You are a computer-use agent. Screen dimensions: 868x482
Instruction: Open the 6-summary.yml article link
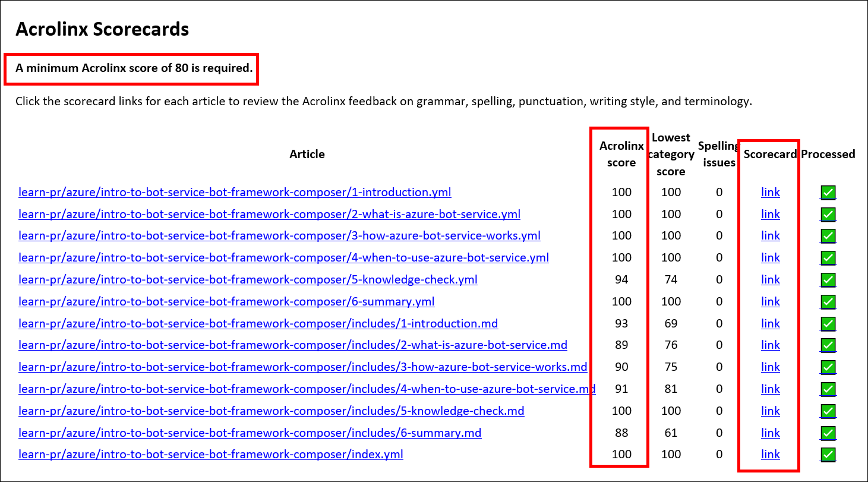[x=226, y=301]
